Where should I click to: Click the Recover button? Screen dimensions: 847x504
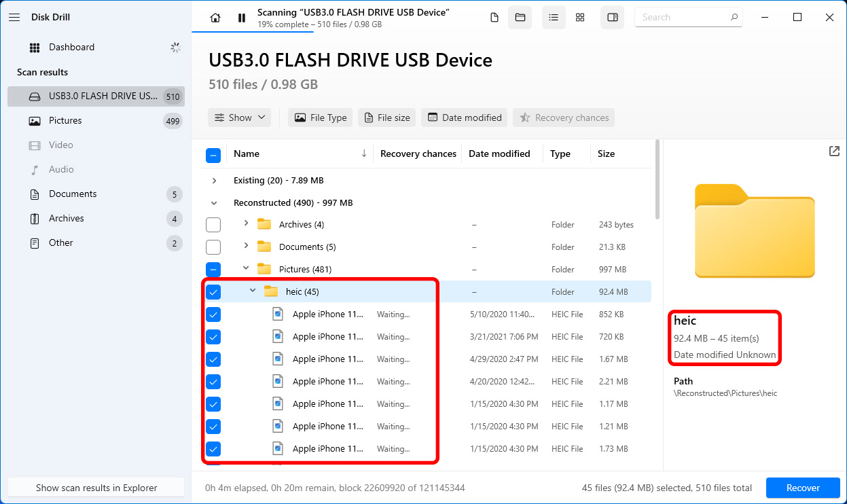pos(803,488)
